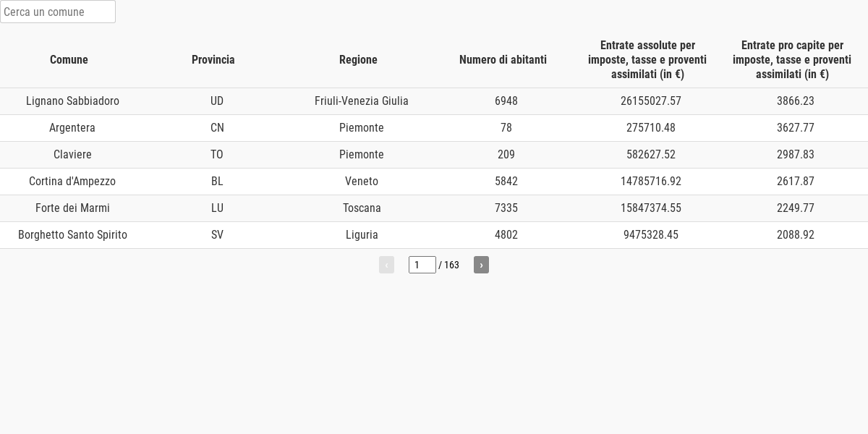
Task: Sort by the Comune column header
Action: coord(69,60)
